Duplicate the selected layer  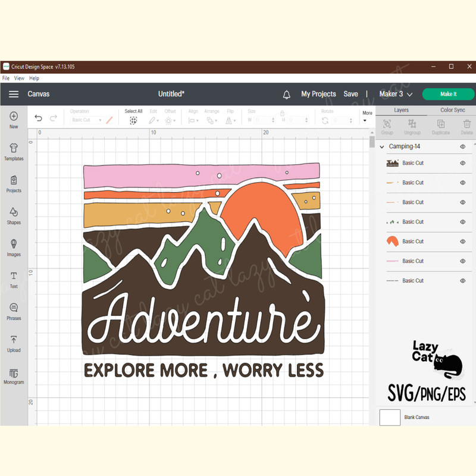[x=441, y=126]
